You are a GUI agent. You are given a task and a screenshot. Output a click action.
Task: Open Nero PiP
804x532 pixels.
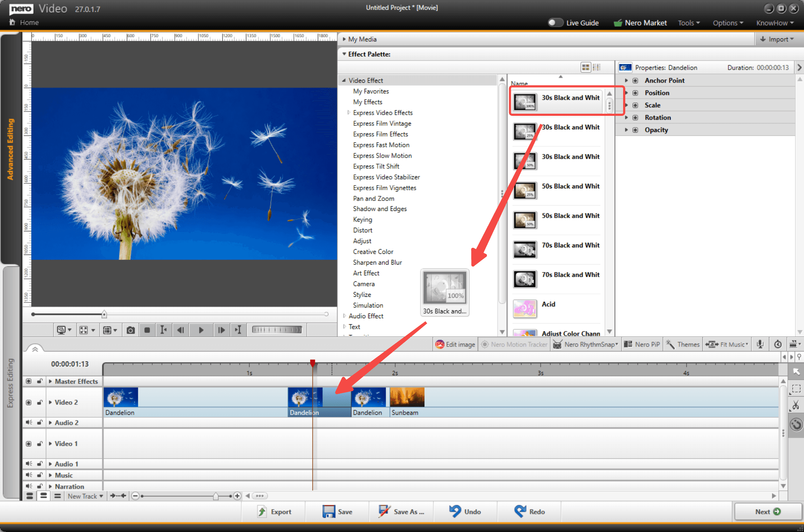(642, 344)
